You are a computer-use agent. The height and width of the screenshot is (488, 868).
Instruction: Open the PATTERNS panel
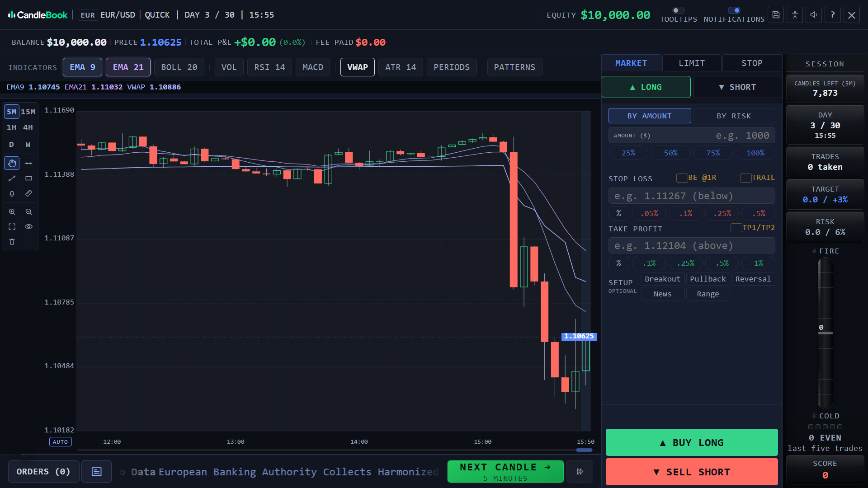click(514, 67)
